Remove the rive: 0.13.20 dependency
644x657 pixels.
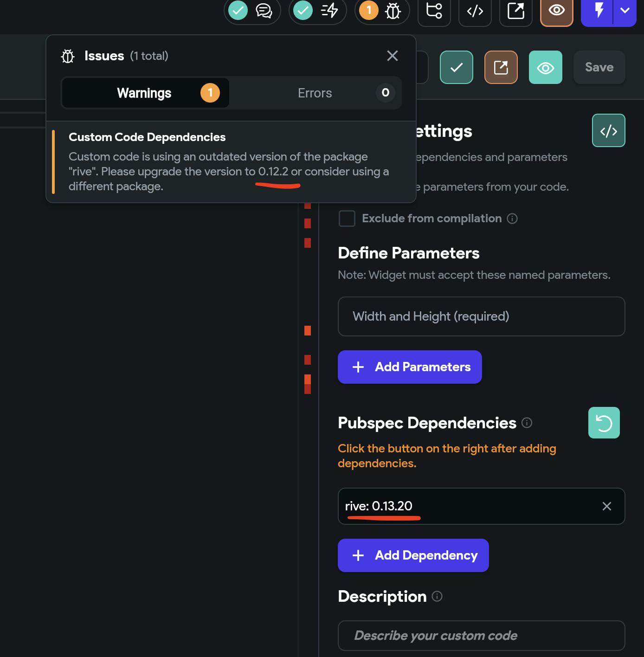606,506
